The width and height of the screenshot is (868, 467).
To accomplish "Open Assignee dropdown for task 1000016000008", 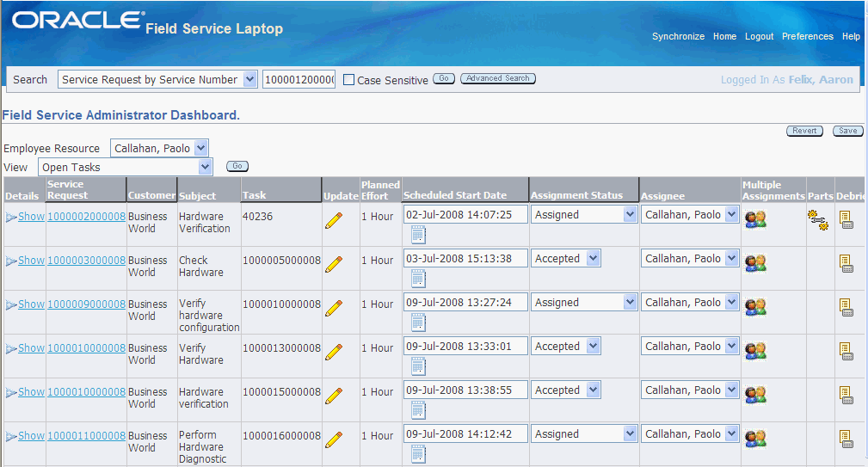I will click(x=690, y=433).
